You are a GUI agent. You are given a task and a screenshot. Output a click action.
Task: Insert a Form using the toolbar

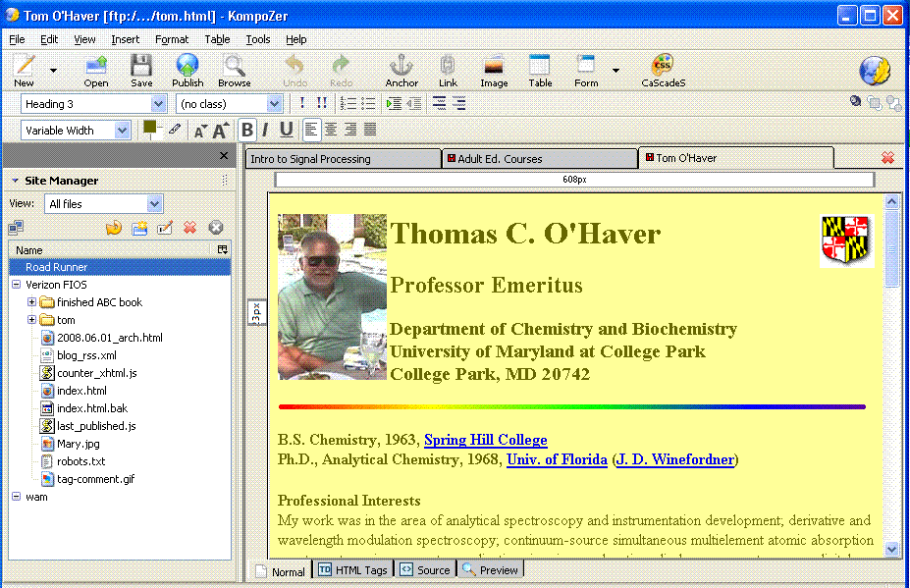[586, 71]
